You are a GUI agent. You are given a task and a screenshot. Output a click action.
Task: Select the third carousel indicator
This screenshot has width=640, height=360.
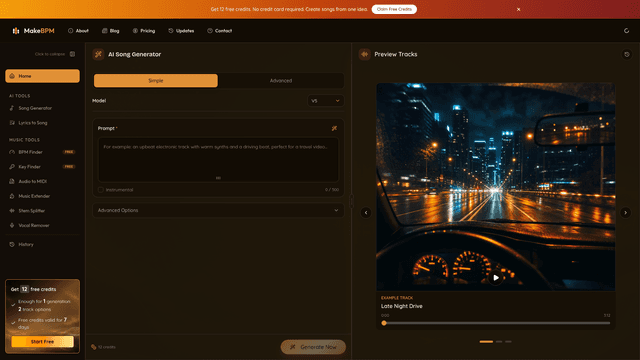[508, 342]
